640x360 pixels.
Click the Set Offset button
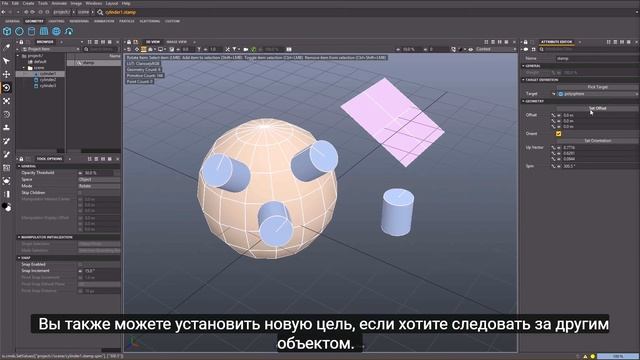pyautogui.click(x=598, y=108)
